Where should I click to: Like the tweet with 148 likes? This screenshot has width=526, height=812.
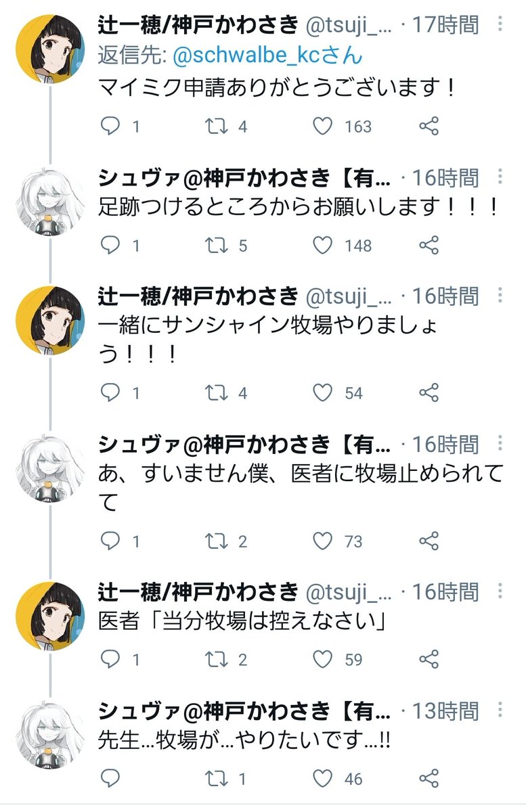click(324, 245)
